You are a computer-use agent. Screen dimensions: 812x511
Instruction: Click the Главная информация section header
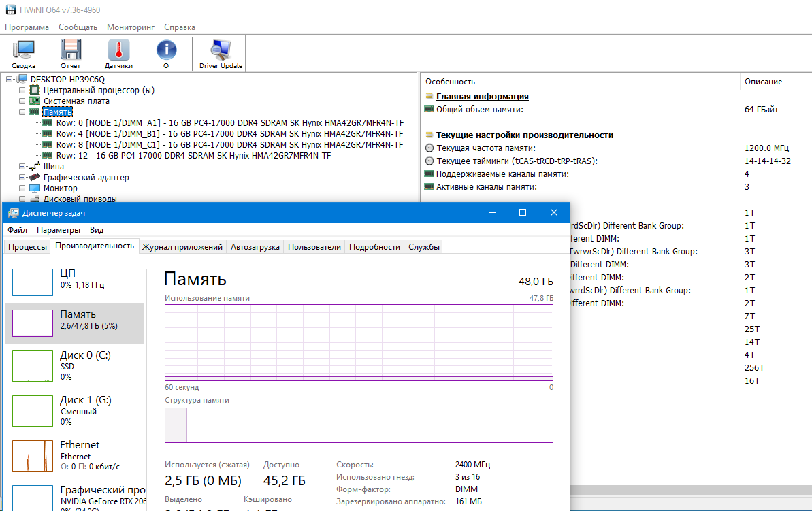(482, 97)
